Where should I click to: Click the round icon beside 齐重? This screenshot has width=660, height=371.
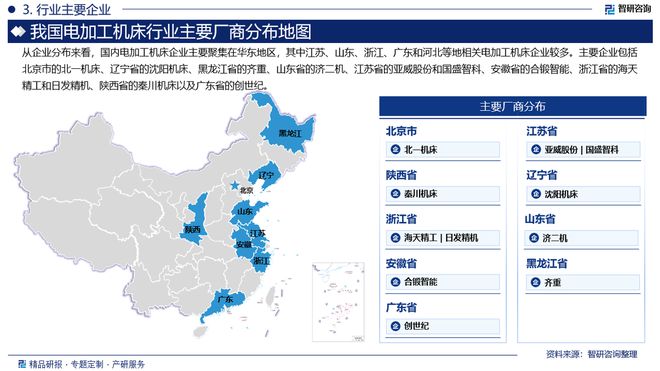tap(535, 282)
